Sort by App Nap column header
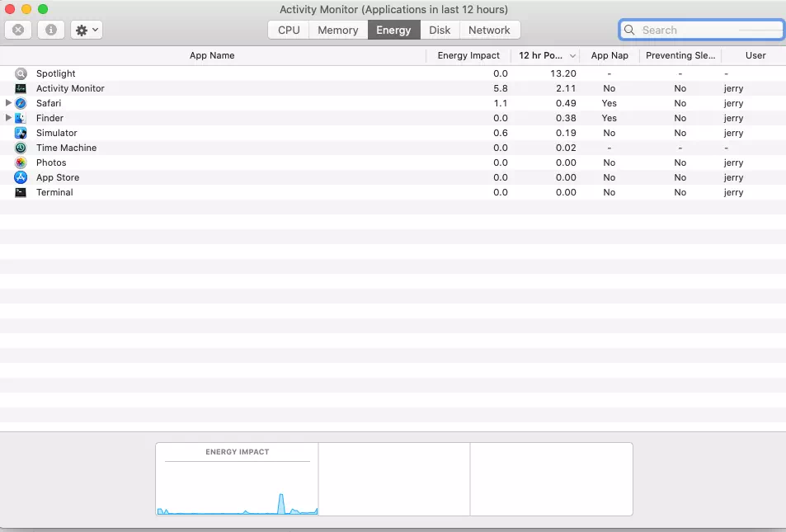 coord(610,55)
